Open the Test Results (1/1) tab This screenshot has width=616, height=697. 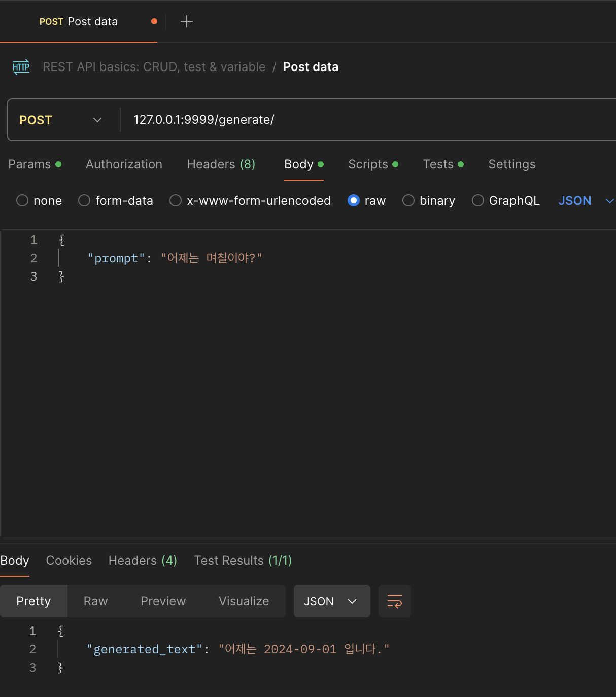pos(243,561)
